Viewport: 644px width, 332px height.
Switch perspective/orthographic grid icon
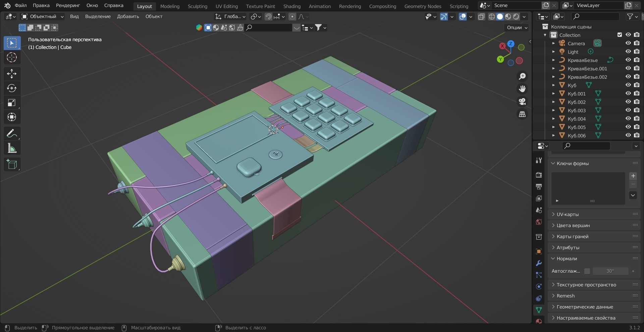point(522,114)
